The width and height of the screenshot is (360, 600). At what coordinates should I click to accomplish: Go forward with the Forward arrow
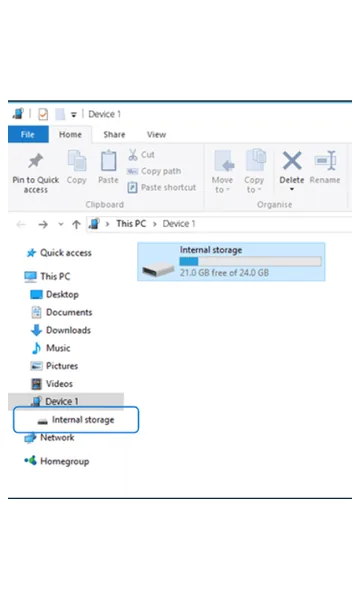pyautogui.click(x=43, y=224)
